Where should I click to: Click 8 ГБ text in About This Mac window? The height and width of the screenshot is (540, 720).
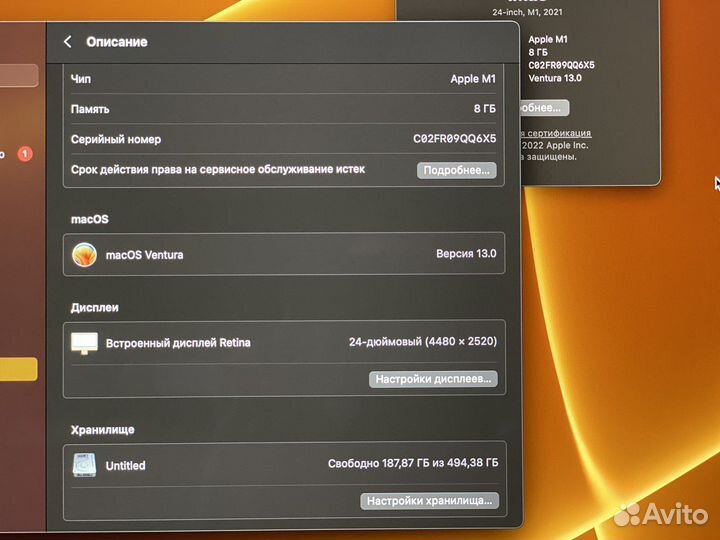coord(538,52)
